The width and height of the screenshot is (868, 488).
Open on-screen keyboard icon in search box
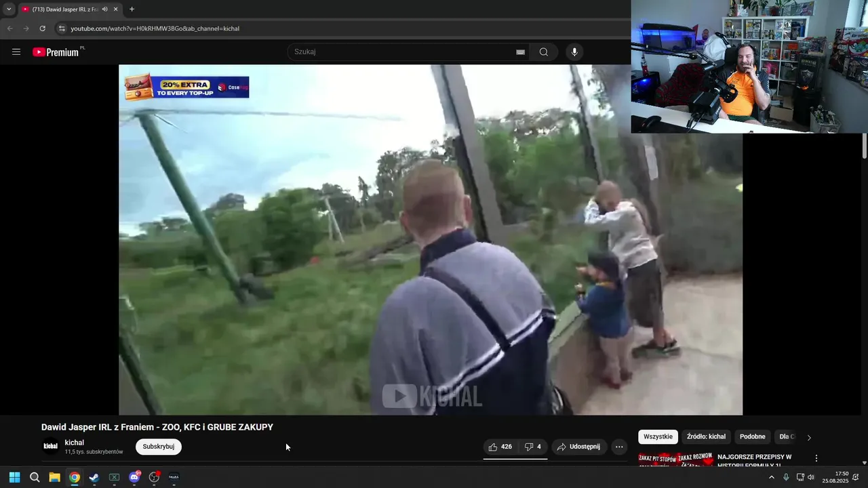pyautogui.click(x=520, y=52)
